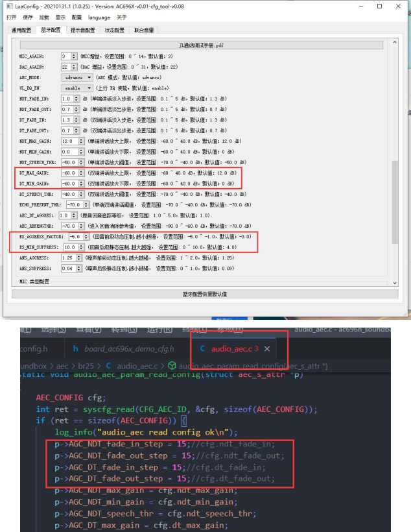Click the ES_MIN_SUPPRESS spinner arrows

click(82, 247)
